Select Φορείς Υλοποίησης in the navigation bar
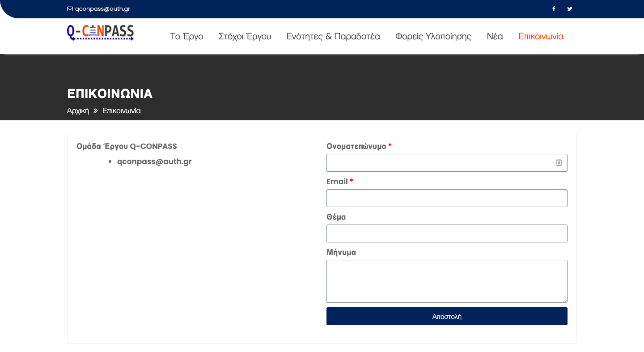Viewport: 644px width, 352px height. coord(433,37)
